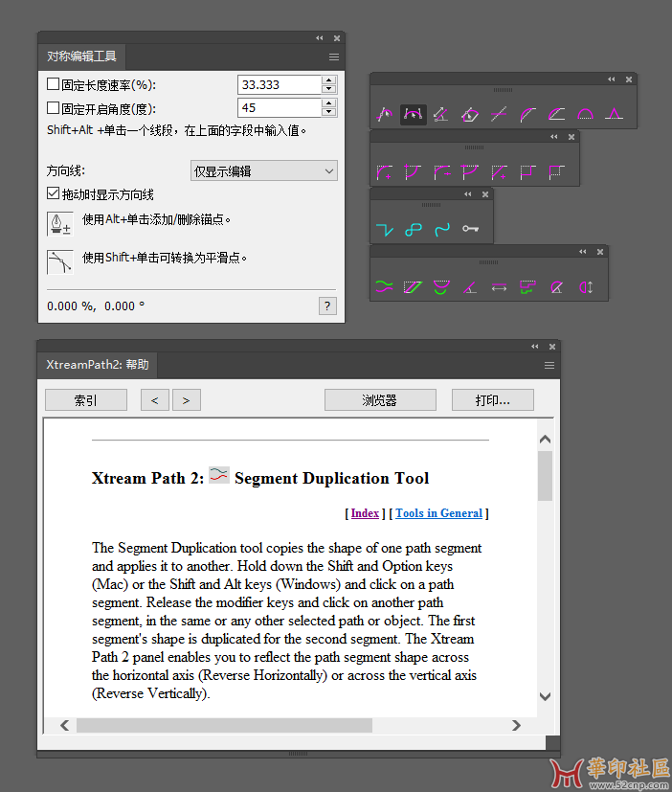Collapse the teal tools strip with the key icon

468,194
